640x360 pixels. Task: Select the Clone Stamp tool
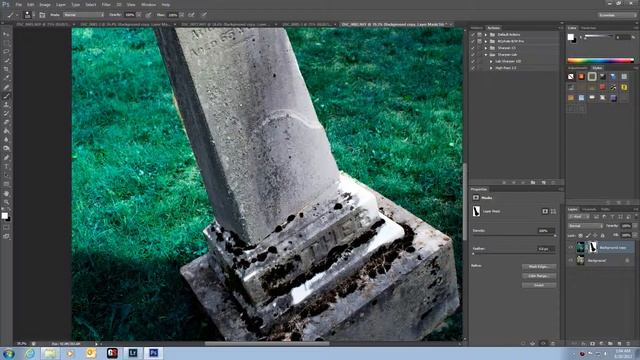pos(6,105)
